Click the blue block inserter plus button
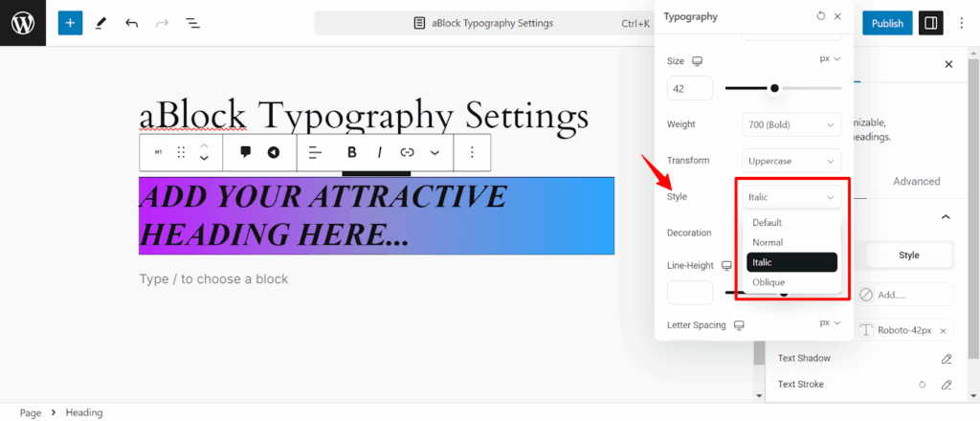 coord(70,23)
